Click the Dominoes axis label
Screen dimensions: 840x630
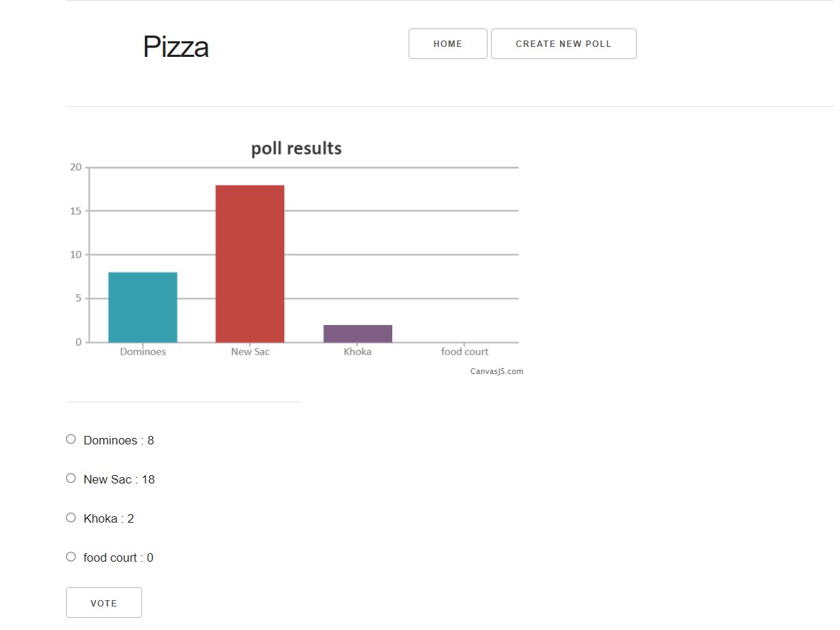142,351
